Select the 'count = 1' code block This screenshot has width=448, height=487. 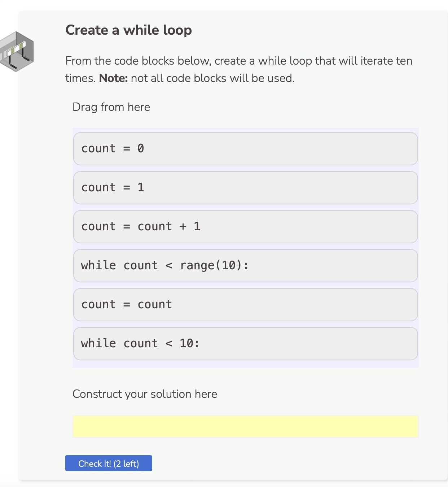pyautogui.click(x=245, y=187)
